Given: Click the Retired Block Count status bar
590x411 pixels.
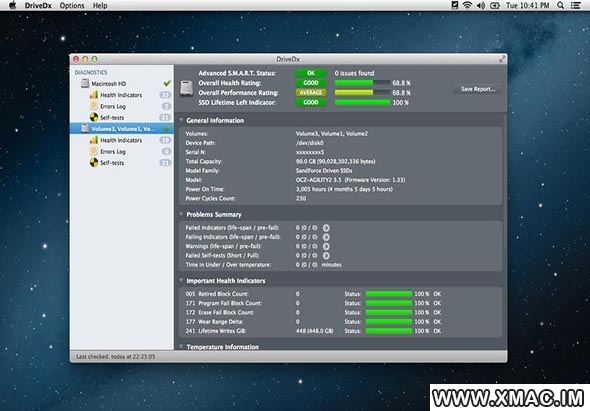Looking at the screenshot, I should point(389,294).
